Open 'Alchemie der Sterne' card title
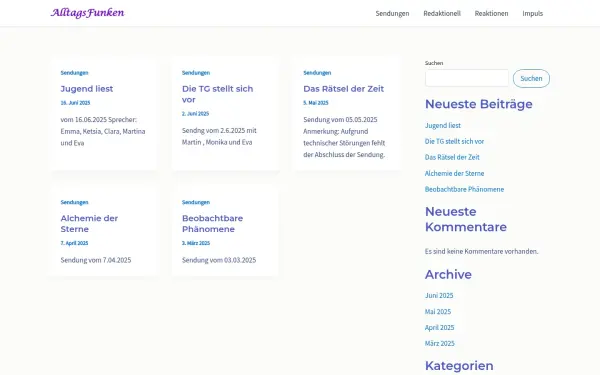 point(89,223)
